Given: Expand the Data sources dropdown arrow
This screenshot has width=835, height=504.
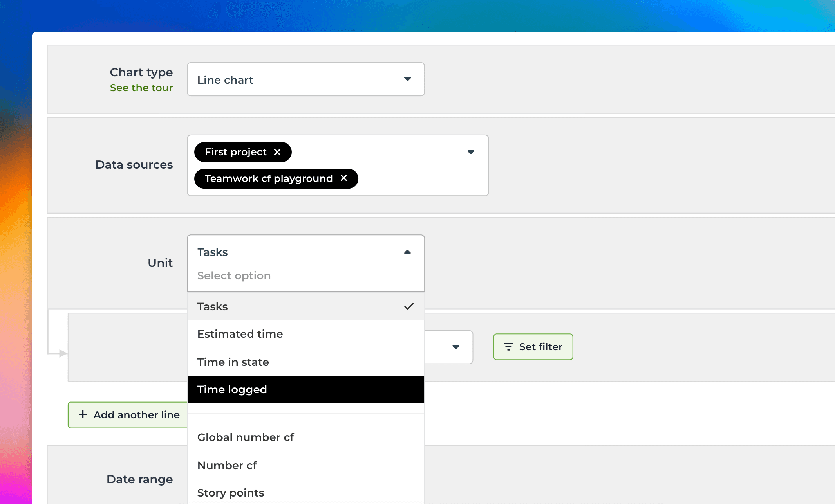Looking at the screenshot, I should [471, 152].
